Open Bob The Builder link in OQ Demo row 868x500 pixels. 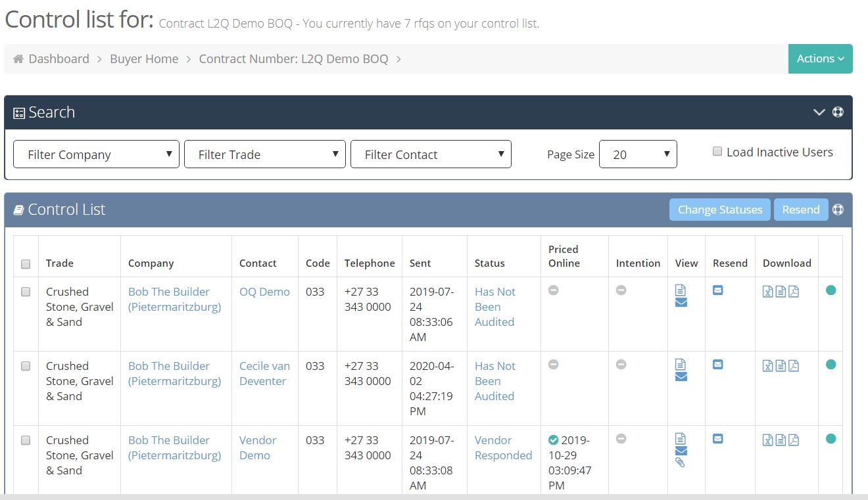pyautogui.click(x=174, y=299)
